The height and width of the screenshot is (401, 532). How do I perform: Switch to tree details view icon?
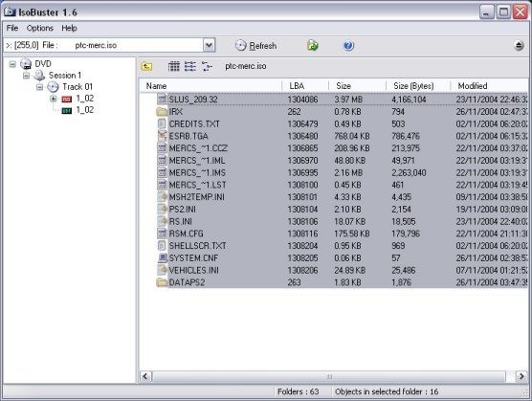pyautogui.click(x=207, y=66)
